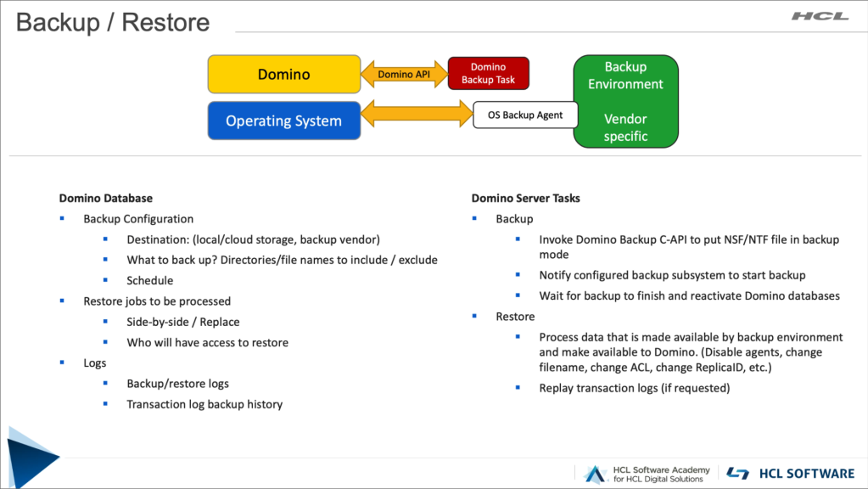868x489 pixels.
Task: Select the yellow Domino box
Action: [283, 75]
